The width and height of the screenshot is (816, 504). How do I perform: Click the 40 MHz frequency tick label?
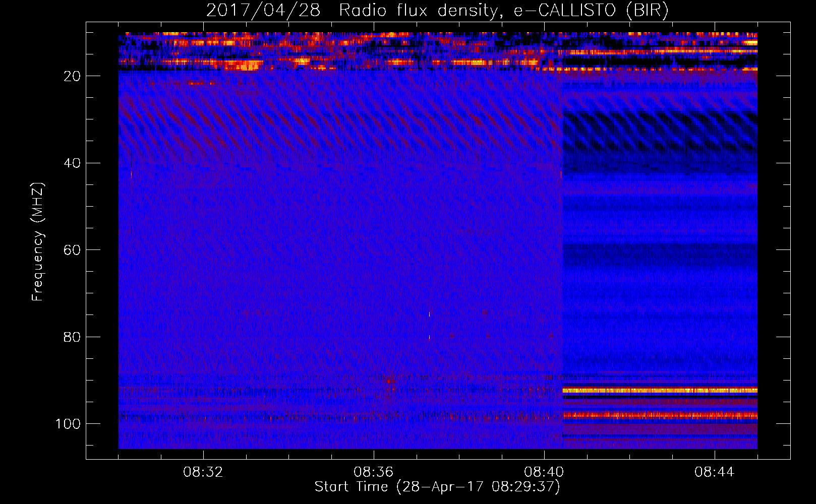point(72,163)
